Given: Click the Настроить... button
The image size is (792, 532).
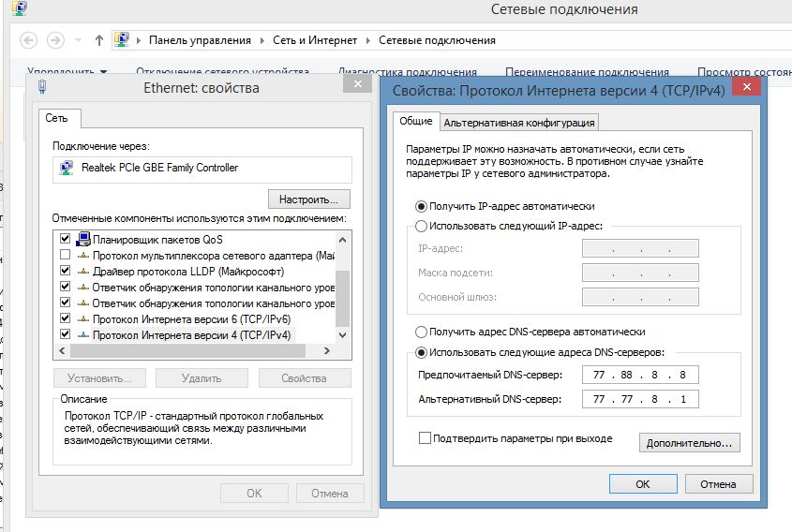Looking at the screenshot, I should [308, 199].
